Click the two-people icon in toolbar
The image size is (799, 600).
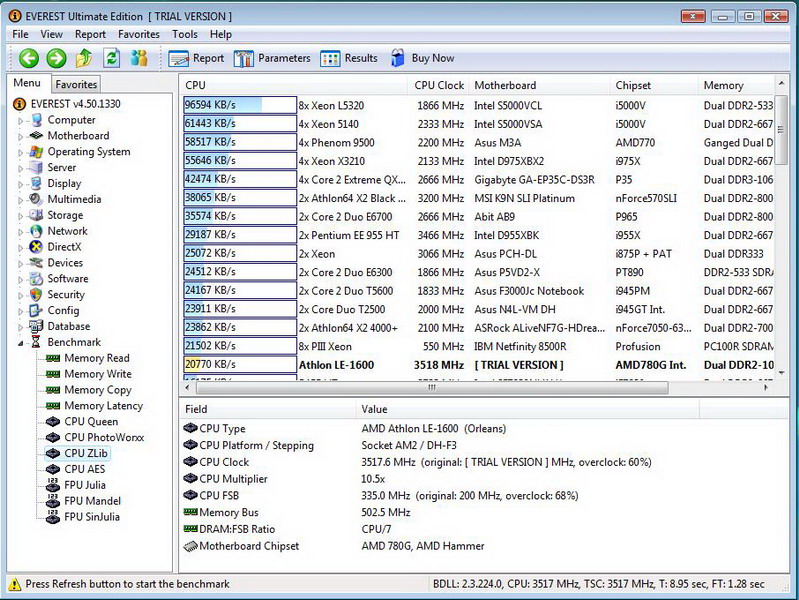(x=139, y=59)
